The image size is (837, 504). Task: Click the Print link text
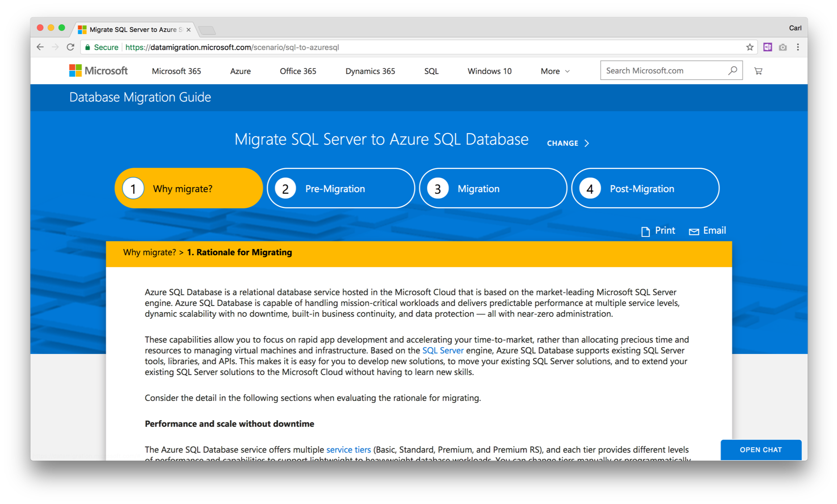(x=665, y=230)
